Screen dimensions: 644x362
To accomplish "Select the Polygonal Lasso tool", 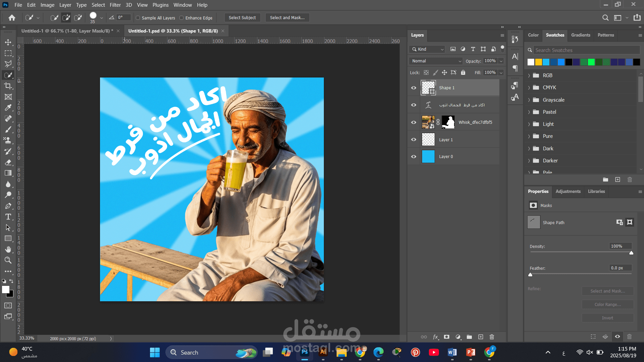I will pos(8,64).
